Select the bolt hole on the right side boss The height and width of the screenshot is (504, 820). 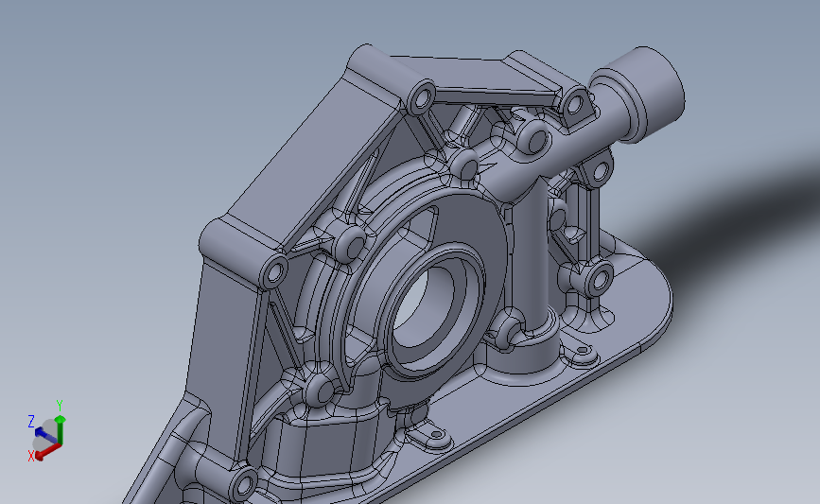coord(600,281)
